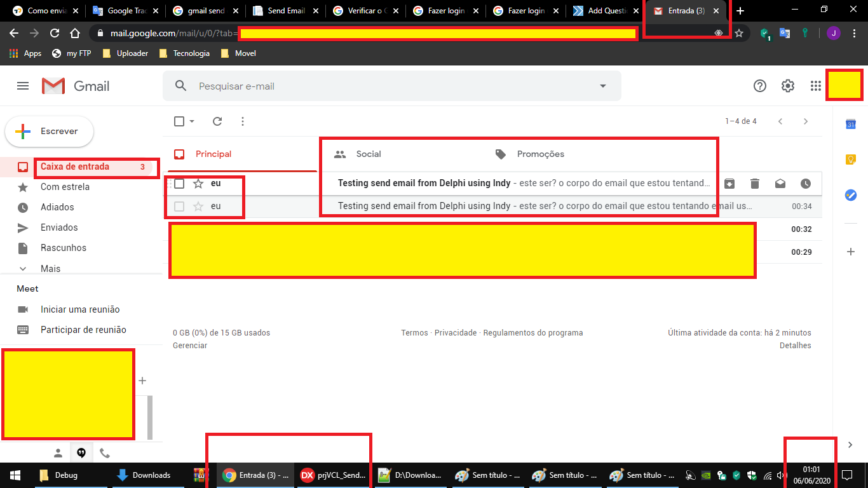
Task: Click the Gerenciar storage link
Action: [190, 346]
